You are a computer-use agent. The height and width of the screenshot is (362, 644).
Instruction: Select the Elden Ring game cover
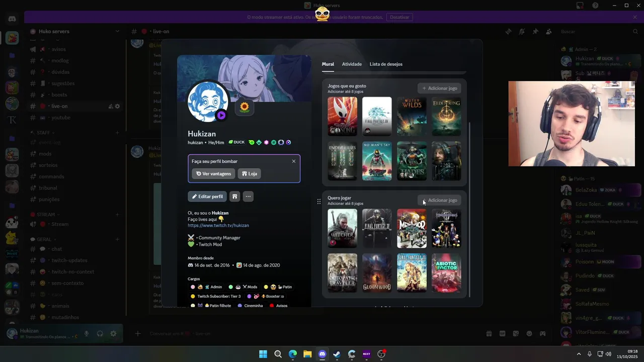click(446, 116)
